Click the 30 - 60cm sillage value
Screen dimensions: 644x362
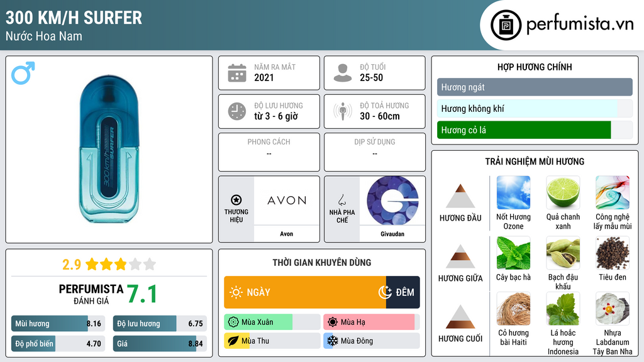click(x=380, y=116)
